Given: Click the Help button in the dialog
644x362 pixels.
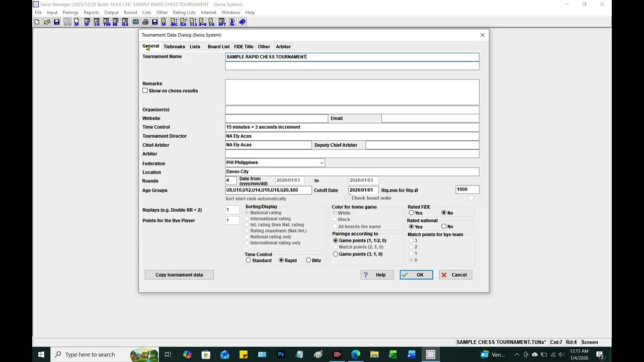Looking at the screenshot, I should [377, 275].
